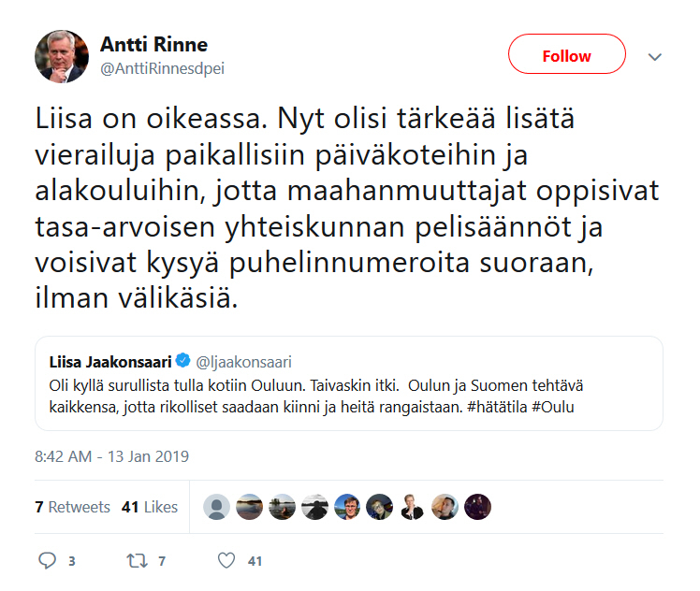Open the @AnttiRinnesdpei handle link

pos(162,68)
